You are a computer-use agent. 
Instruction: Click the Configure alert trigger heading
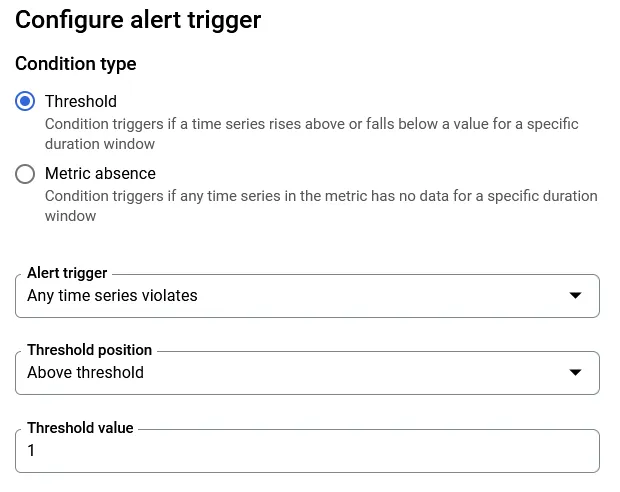click(x=138, y=20)
